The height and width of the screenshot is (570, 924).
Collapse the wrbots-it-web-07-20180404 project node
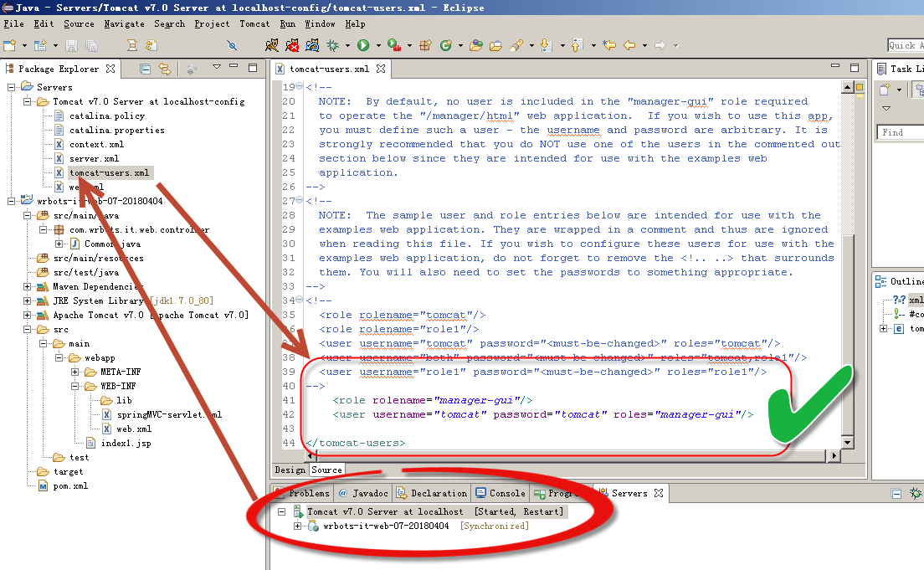tap(11, 201)
